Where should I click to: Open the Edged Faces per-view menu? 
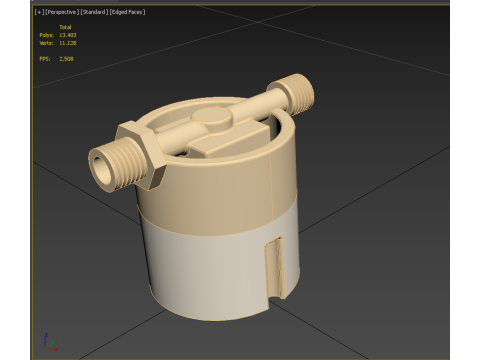pyautogui.click(x=127, y=12)
